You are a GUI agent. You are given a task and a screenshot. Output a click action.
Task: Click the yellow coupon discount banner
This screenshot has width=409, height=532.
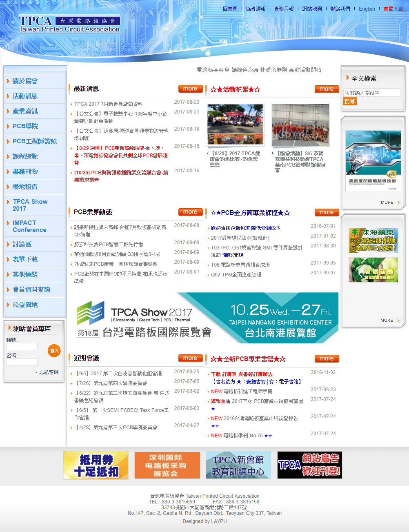click(96, 465)
